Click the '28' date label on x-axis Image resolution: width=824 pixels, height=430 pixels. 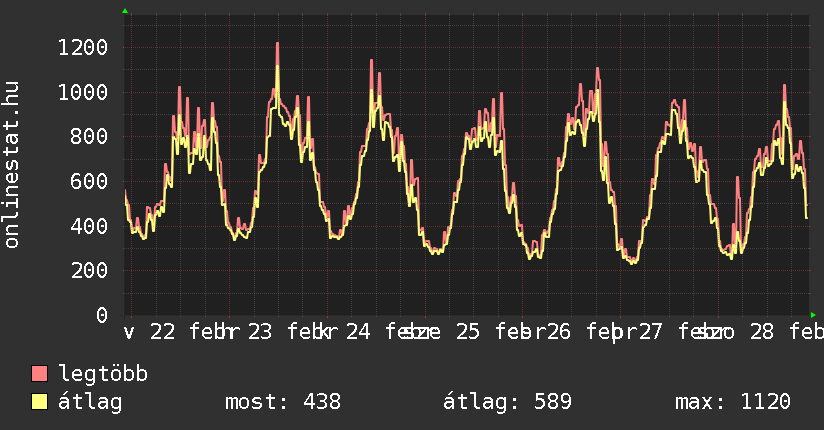tap(762, 332)
